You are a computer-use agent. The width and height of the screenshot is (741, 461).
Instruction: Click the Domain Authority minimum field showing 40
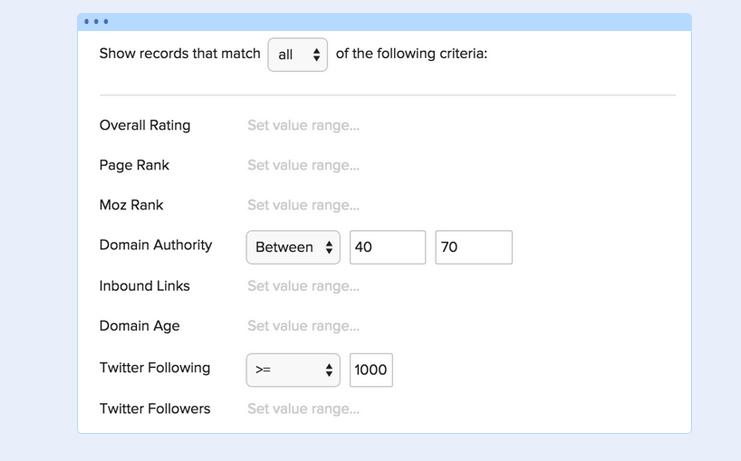click(388, 247)
